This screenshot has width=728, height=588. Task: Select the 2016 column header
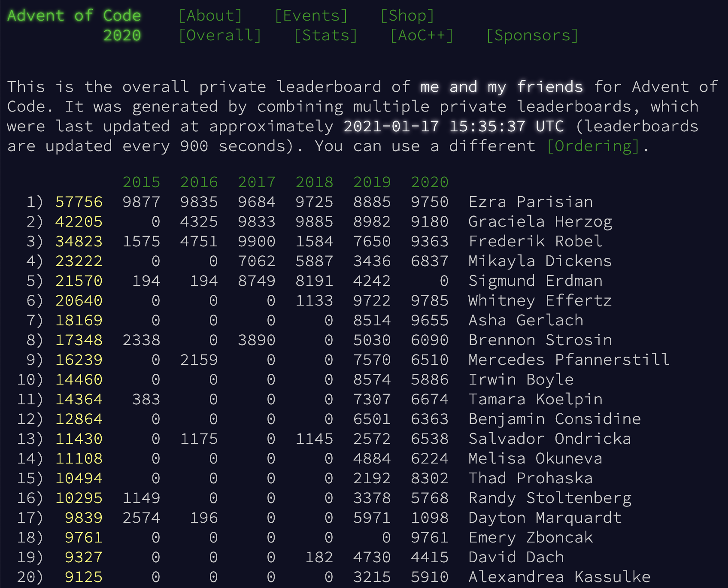pos(199,182)
